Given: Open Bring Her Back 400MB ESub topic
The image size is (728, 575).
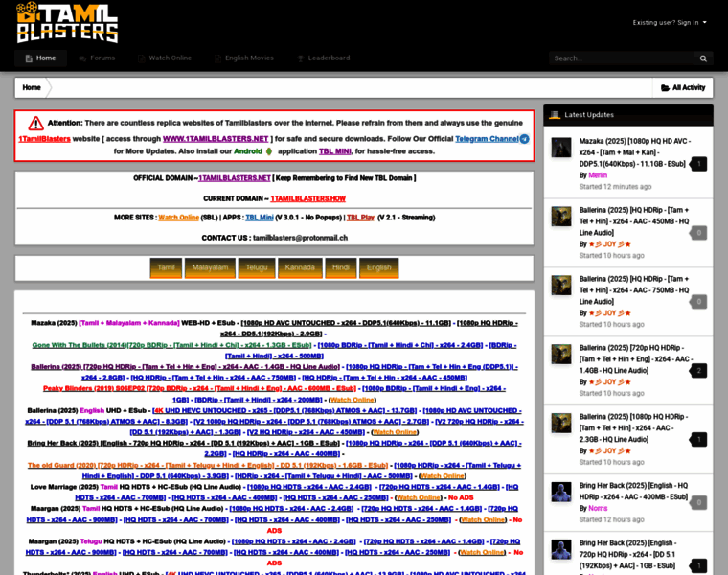Looking at the screenshot, I should [634, 491].
